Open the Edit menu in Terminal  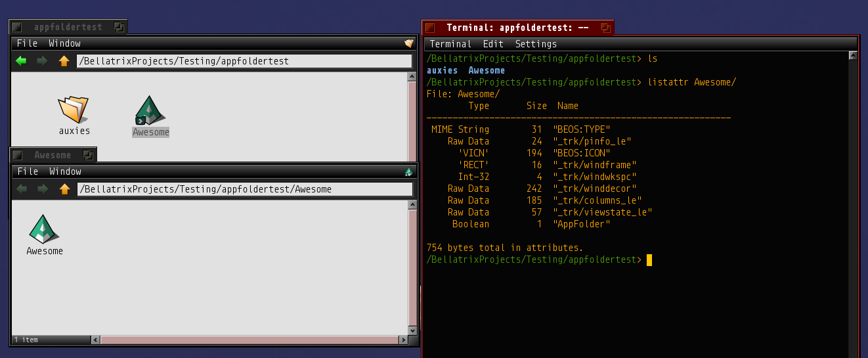tap(493, 44)
